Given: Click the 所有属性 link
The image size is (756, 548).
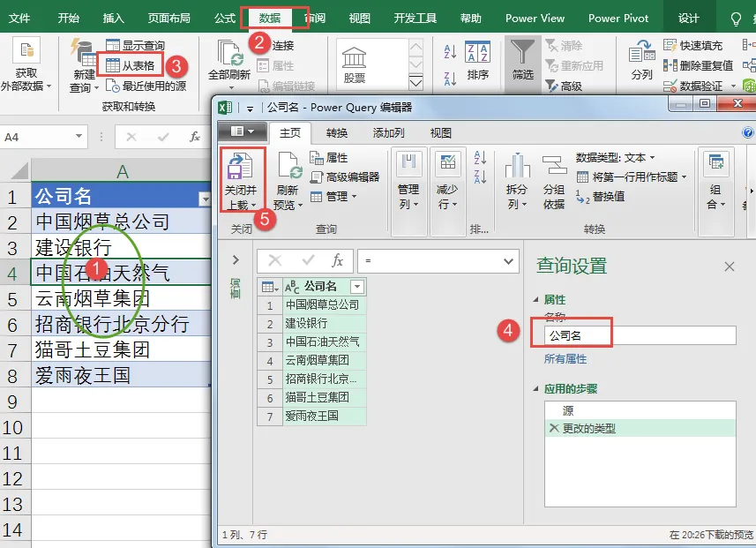Looking at the screenshot, I should (x=565, y=359).
